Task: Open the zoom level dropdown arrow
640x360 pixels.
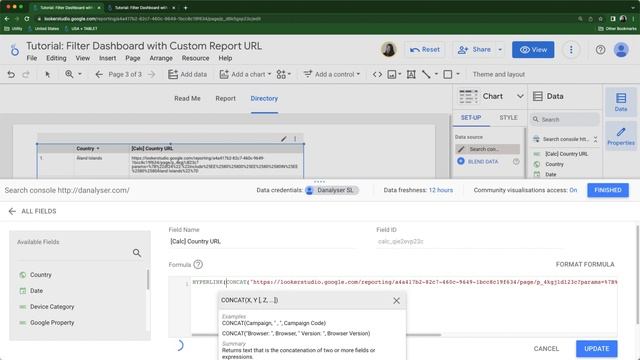Action: 80,74
